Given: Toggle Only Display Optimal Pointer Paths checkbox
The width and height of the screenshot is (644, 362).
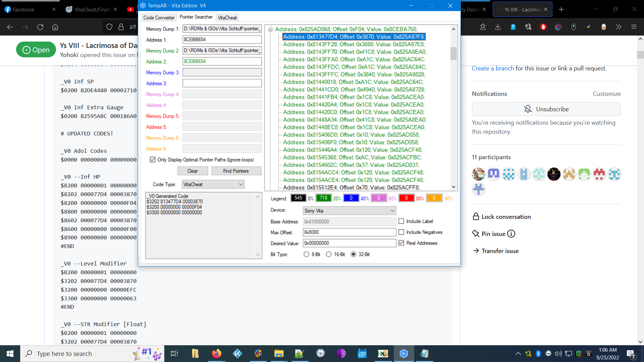Looking at the screenshot, I should [153, 160].
